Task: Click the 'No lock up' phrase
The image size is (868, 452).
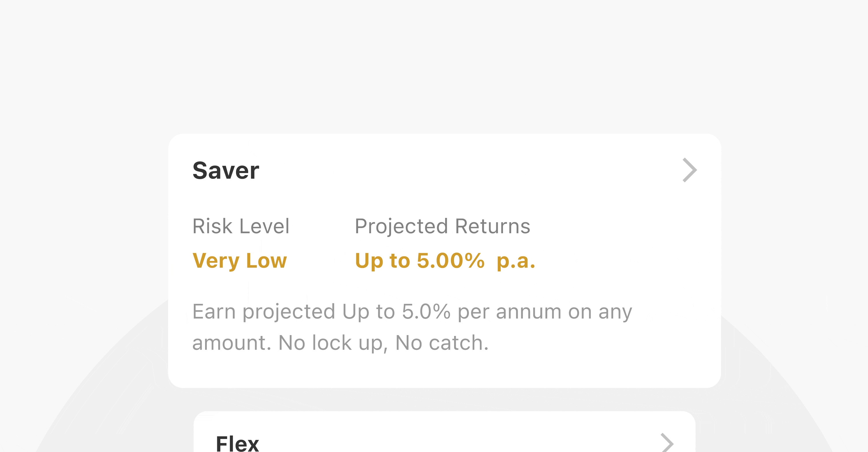Action: click(333, 342)
